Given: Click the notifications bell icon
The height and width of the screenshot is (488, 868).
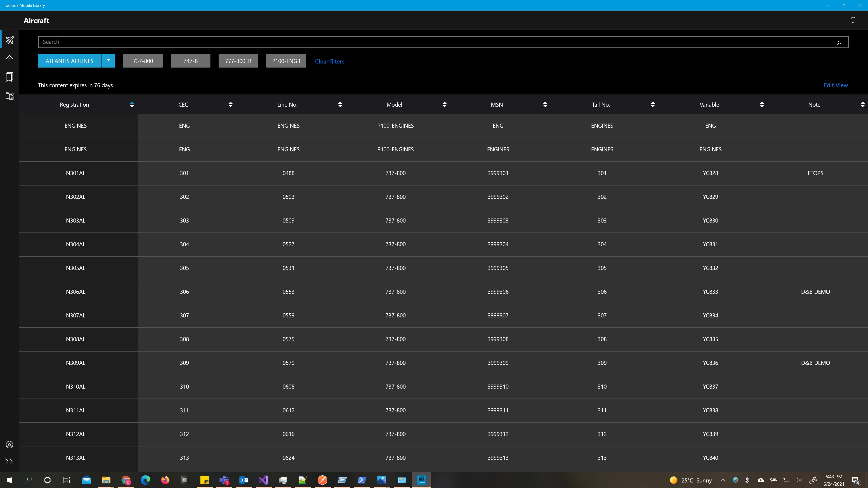Looking at the screenshot, I should (853, 20).
